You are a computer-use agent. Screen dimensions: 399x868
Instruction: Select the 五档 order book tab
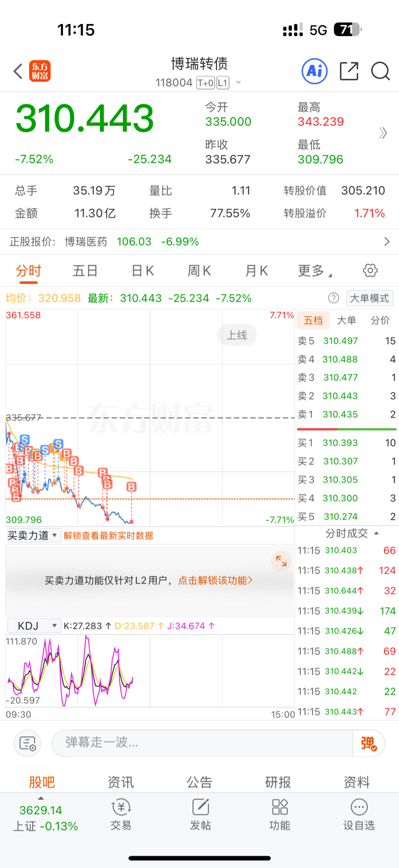(313, 320)
